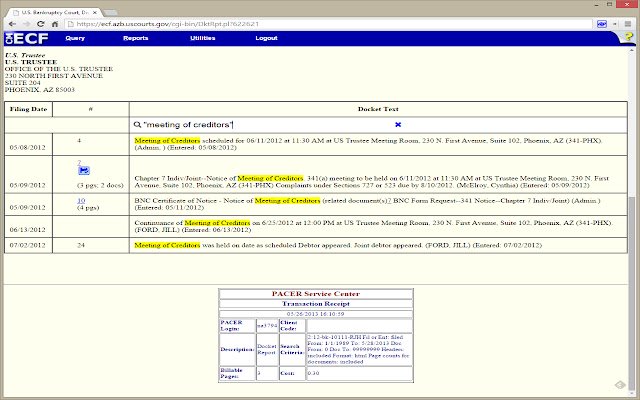The image size is (640, 400).
Task: Open the Reports menu
Action: click(x=136, y=38)
